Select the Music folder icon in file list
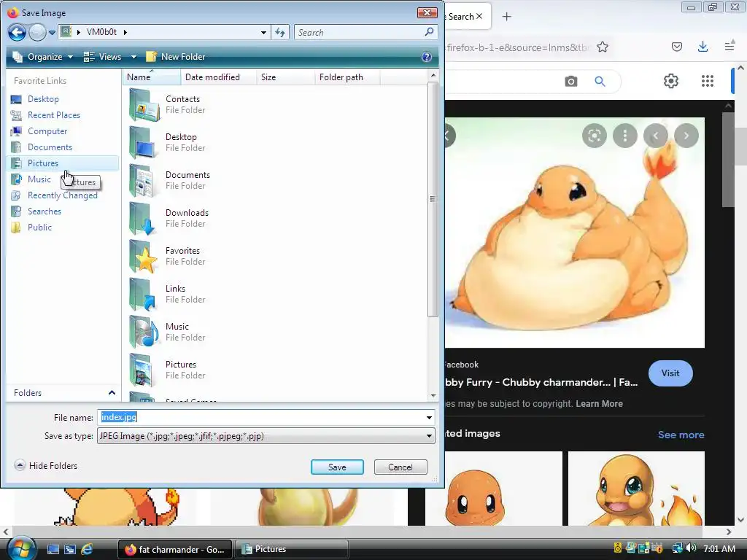 point(144,332)
